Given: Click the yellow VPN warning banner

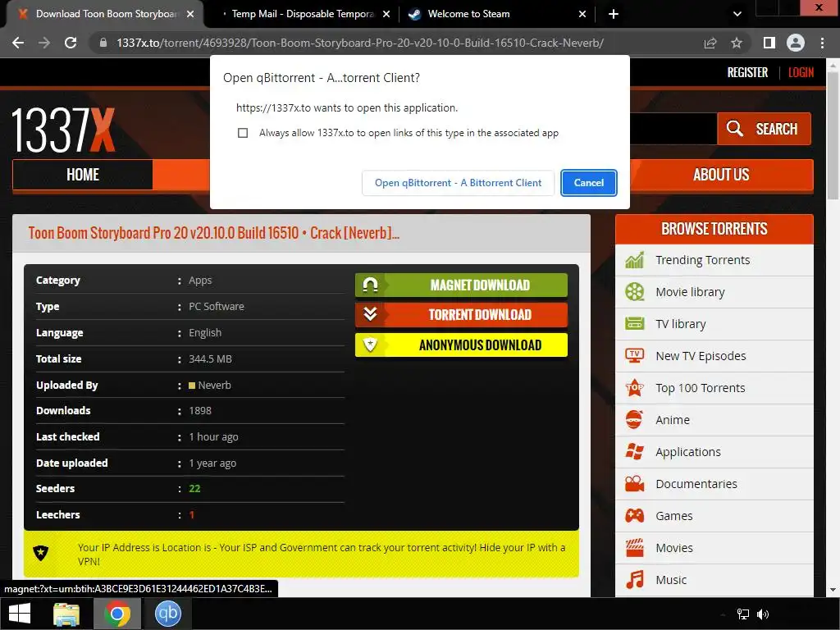Looking at the screenshot, I should 301,554.
